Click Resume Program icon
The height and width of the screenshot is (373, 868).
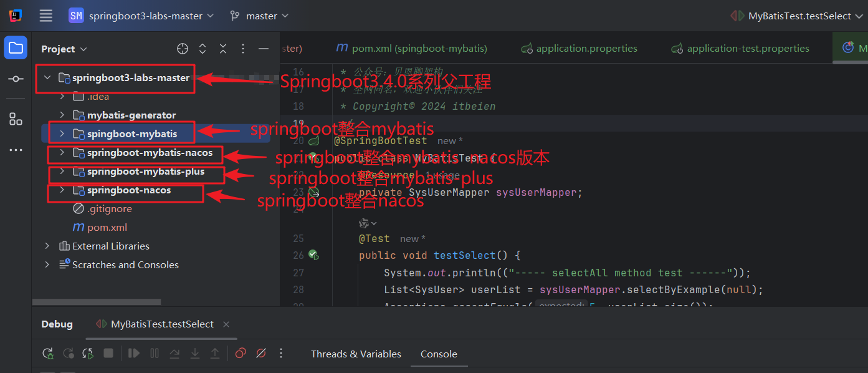point(134,354)
